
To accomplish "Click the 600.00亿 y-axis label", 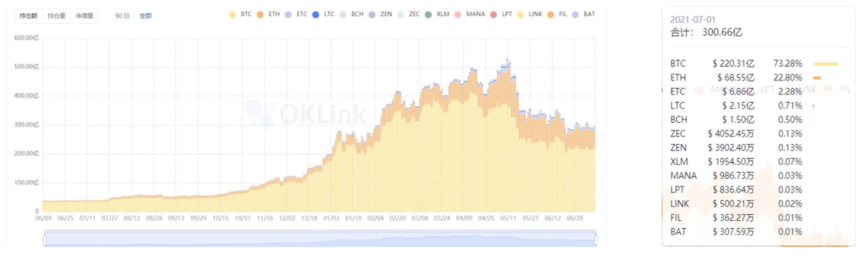I will point(26,37).
